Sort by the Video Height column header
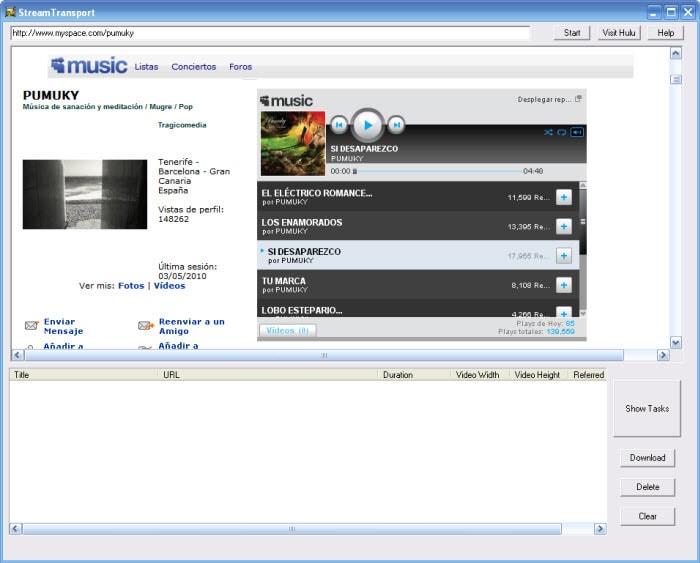Viewport: 700px width, 563px height. click(538, 375)
